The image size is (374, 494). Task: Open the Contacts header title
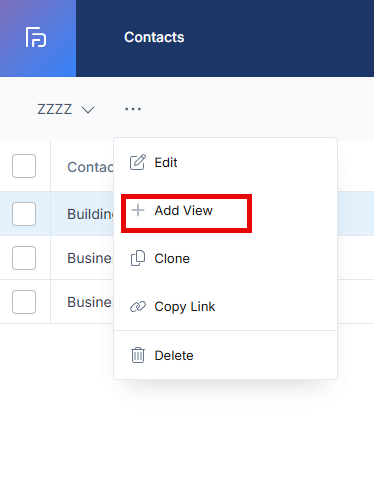coord(154,37)
